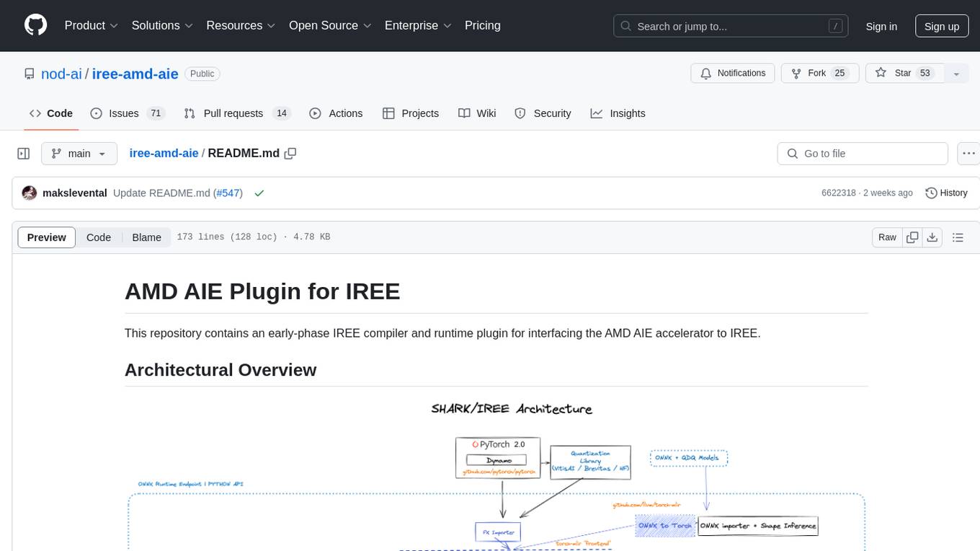Screen dimensions: 980x551
Task: Switch to the Actions tab
Action: tap(336, 113)
